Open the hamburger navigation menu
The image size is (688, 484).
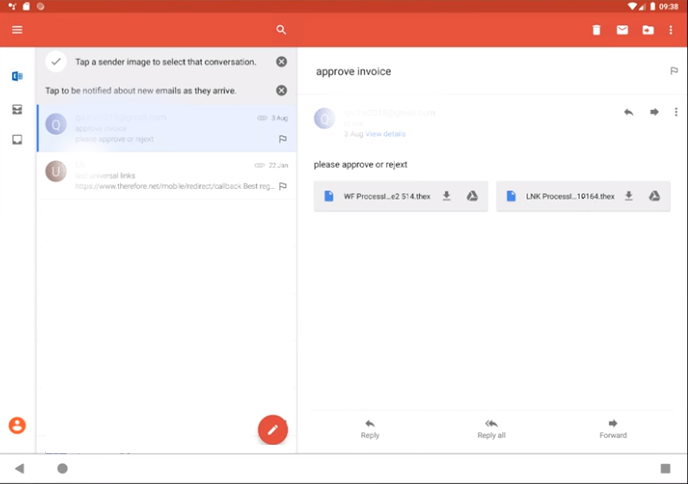click(17, 30)
